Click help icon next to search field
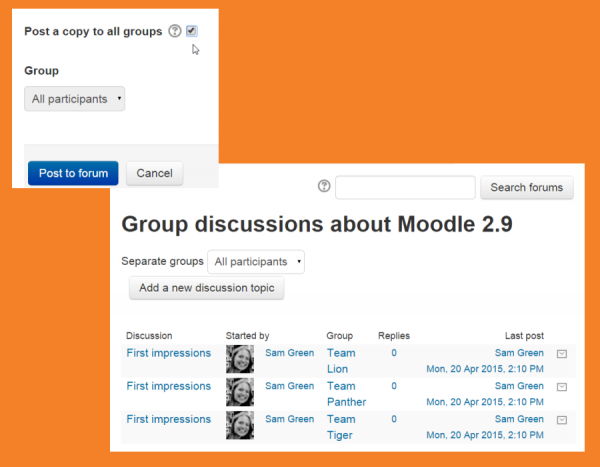The height and width of the screenshot is (467, 600). pyautogui.click(x=324, y=187)
